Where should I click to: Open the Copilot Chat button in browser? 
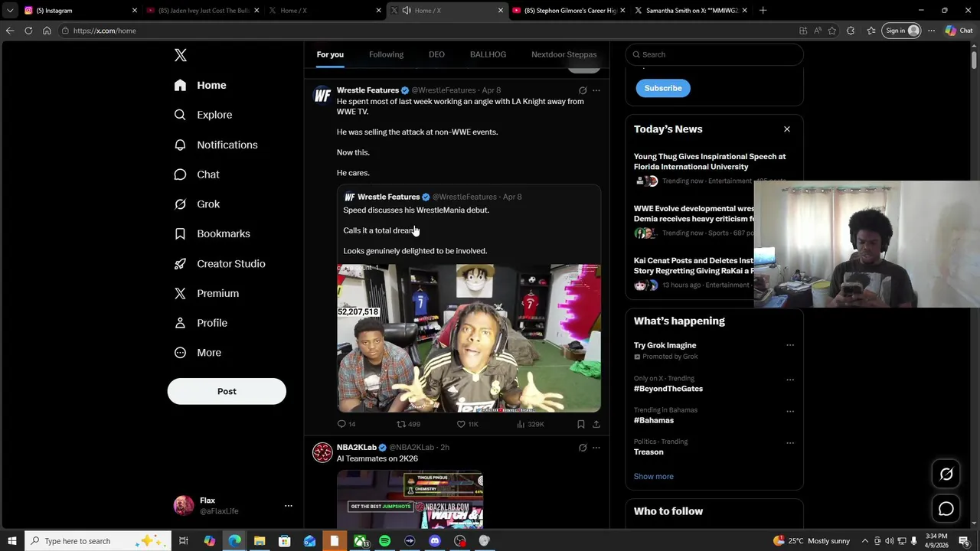click(x=959, y=31)
